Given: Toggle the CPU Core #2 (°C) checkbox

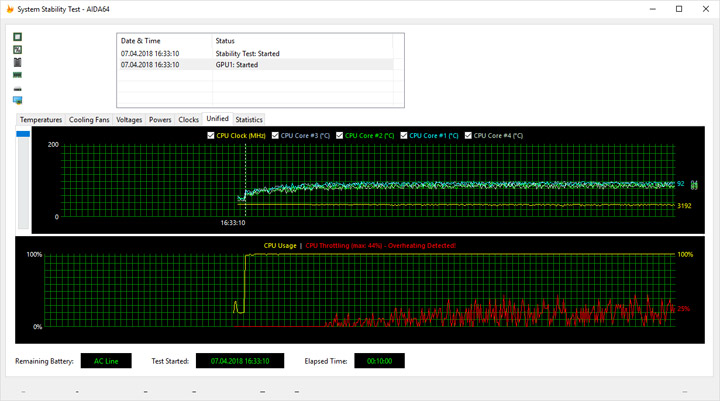Looking at the screenshot, I should 339,136.
